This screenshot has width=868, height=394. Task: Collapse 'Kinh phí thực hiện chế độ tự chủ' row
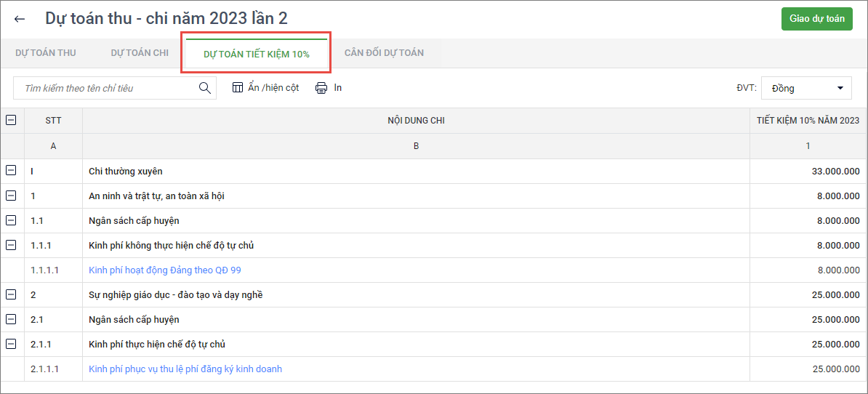11,344
